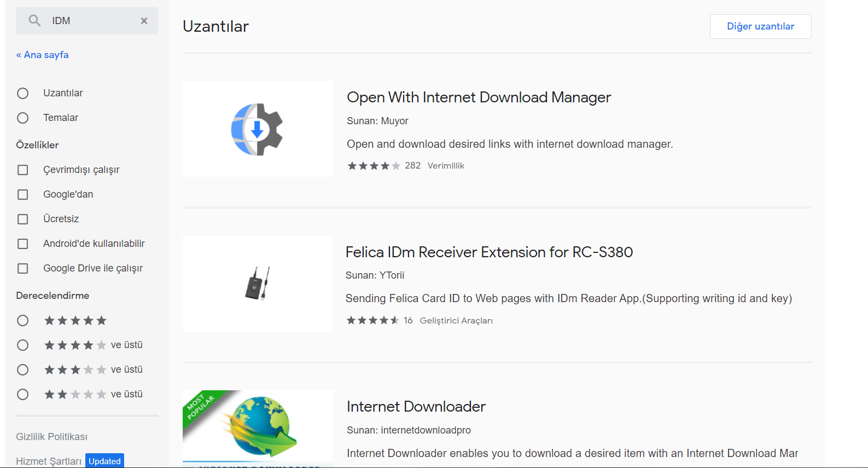Go back via Ana sayfa link
Viewport: 868px width, 468px height.
(x=43, y=55)
